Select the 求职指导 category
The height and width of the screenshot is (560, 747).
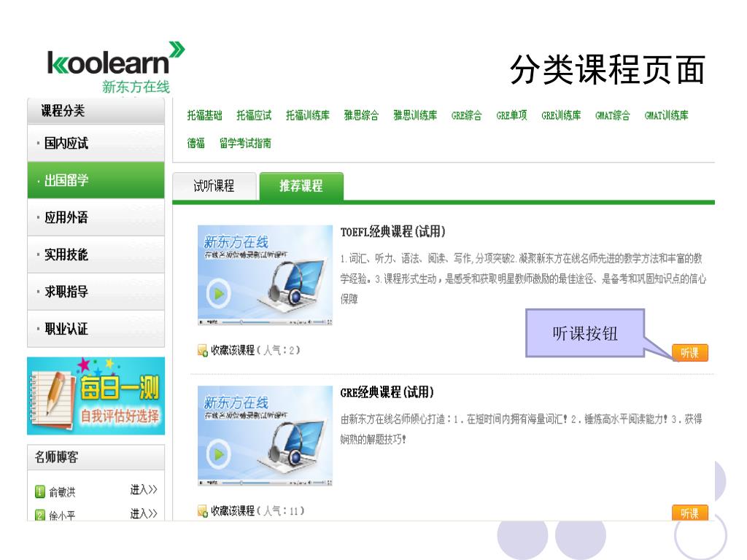coord(96,292)
